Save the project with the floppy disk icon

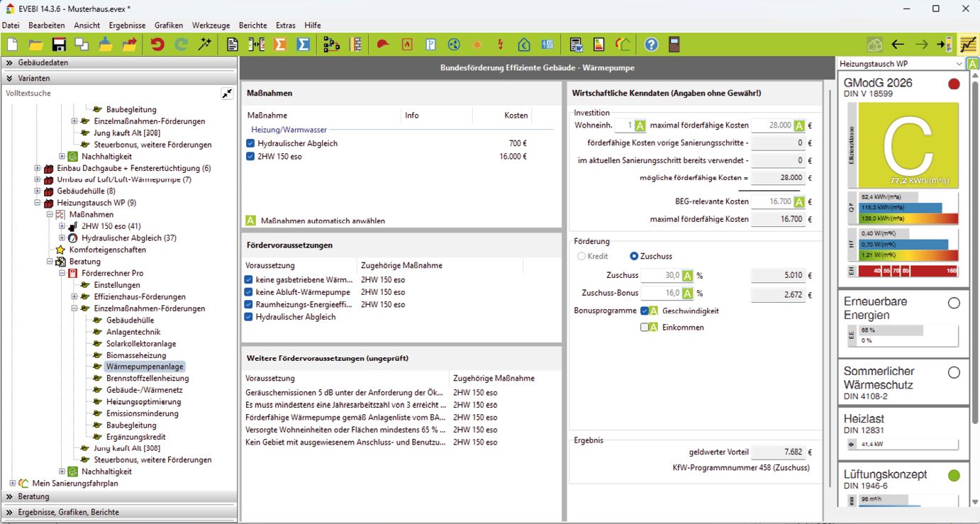click(x=59, y=45)
